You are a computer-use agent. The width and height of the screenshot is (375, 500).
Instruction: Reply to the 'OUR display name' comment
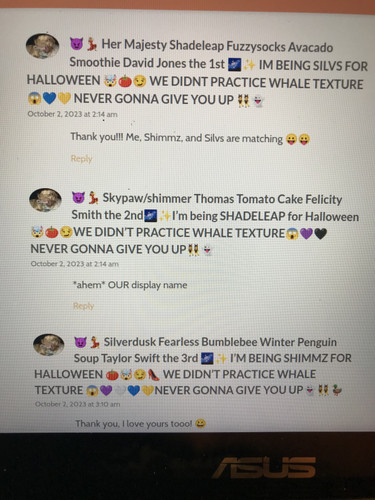point(83,306)
